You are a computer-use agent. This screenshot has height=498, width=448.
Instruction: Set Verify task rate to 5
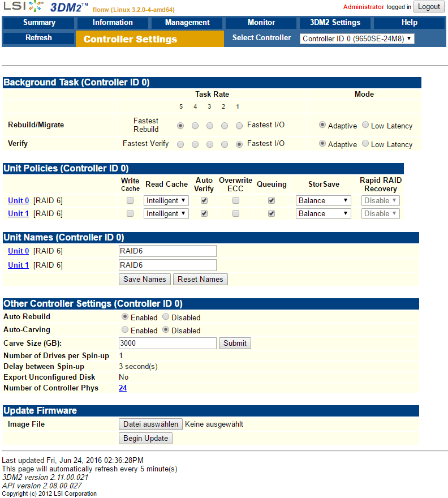[180, 144]
